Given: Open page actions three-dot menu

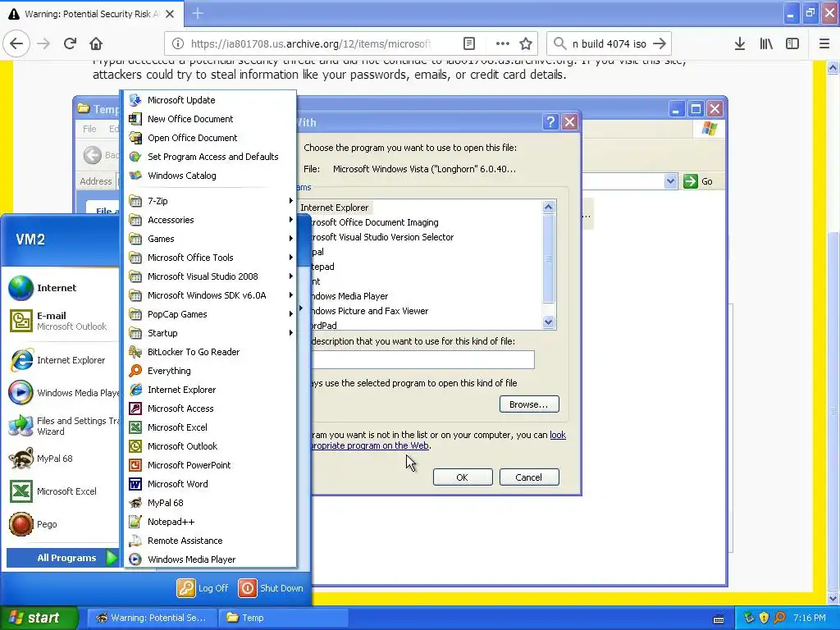Looking at the screenshot, I should pyautogui.click(x=502, y=44).
